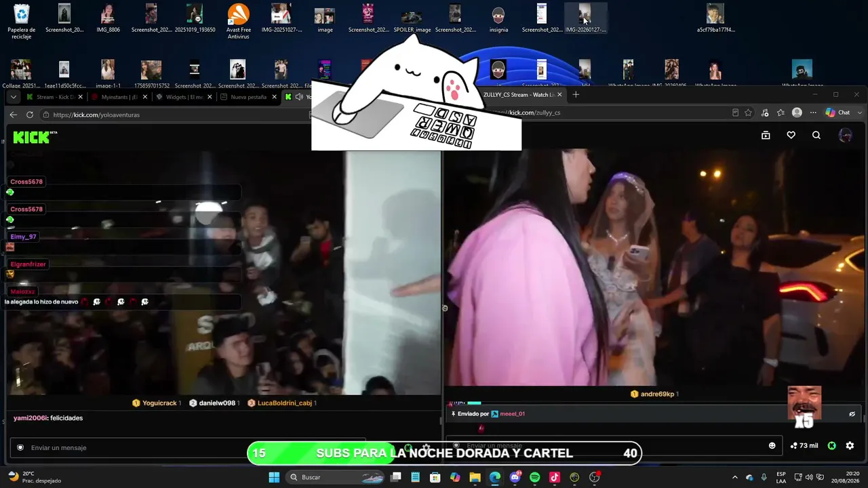Open File Explorer from taskbar

coord(475,477)
